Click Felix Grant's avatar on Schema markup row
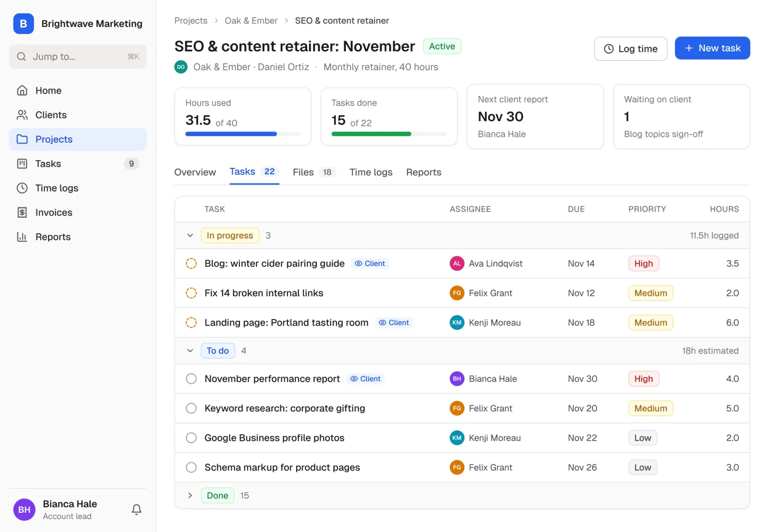The height and width of the screenshot is (532, 768). (457, 468)
